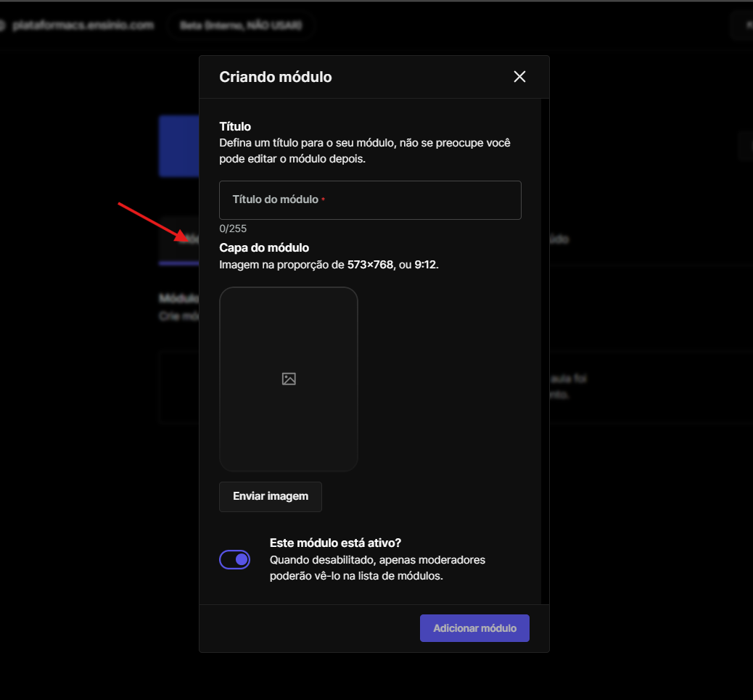753x700 pixels.
Task: Click the 'Título' section heading
Action: (235, 127)
